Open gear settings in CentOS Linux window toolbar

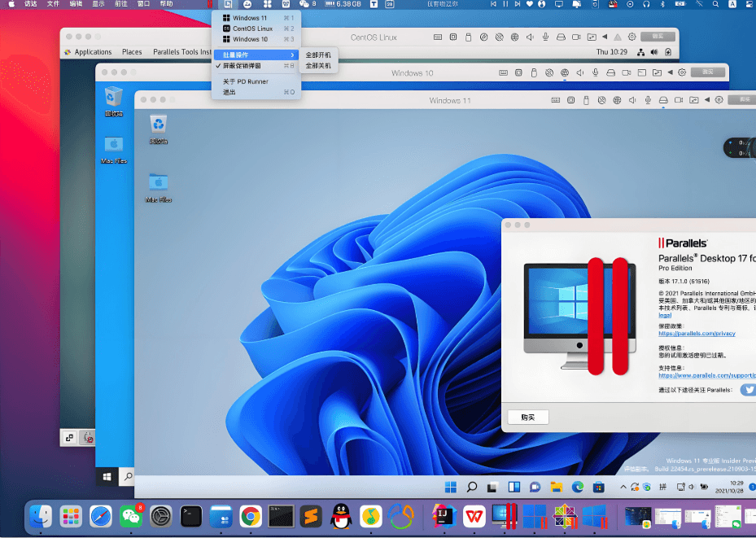632,37
